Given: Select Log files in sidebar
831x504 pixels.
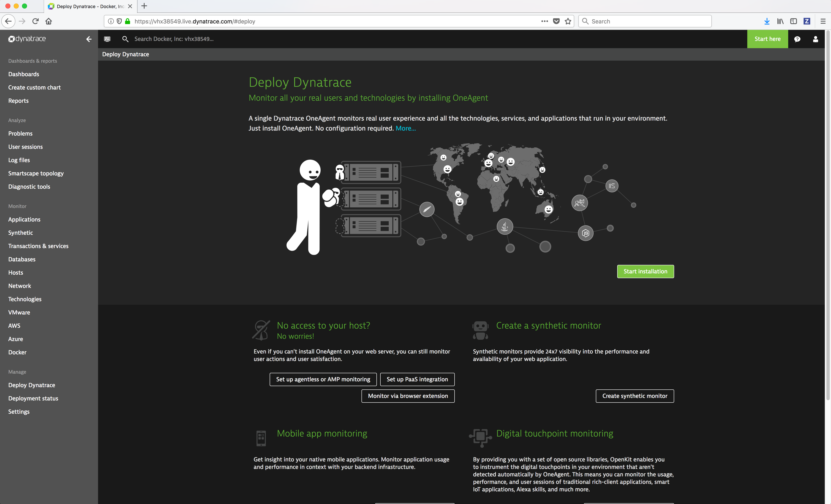Looking at the screenshot, I should pyautogui.click(x=19, y=160).
